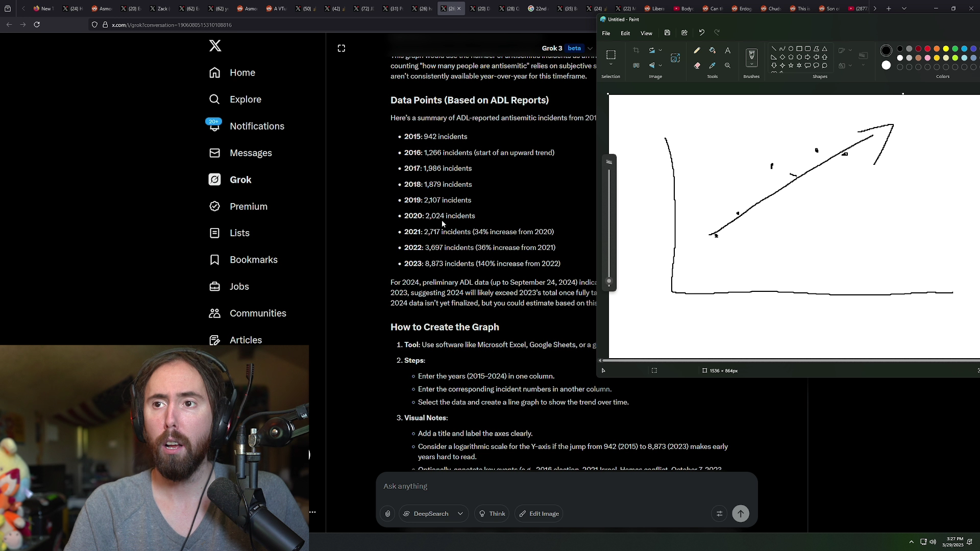Choose the Rectangle shape
Screen dimensions: 980x551
point(799,49)
